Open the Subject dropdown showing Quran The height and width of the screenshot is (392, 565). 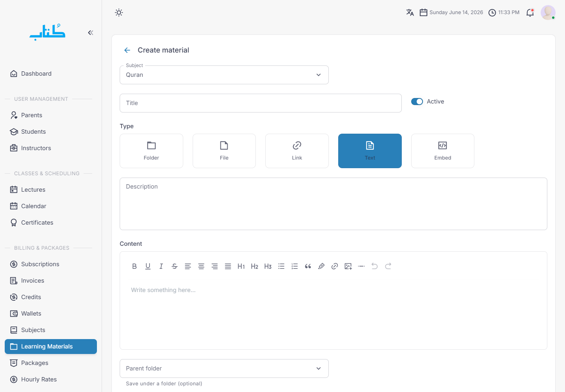pyautogui.click(x=224, y=75)
